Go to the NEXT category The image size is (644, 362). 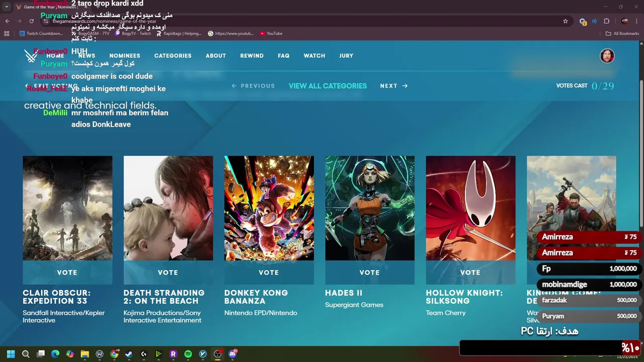click(394, 86)
